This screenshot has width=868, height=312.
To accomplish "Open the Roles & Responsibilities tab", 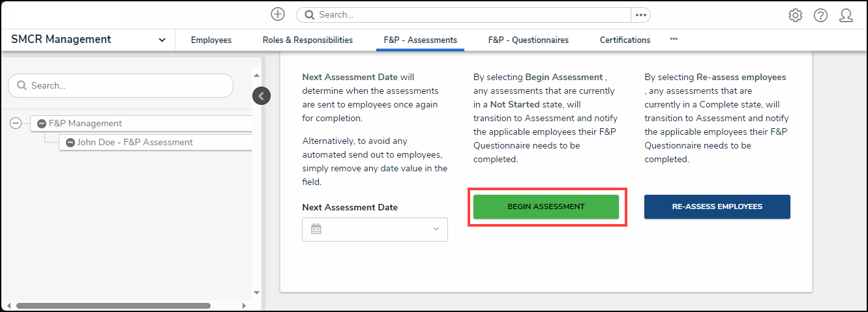I will tap(307, 40).
